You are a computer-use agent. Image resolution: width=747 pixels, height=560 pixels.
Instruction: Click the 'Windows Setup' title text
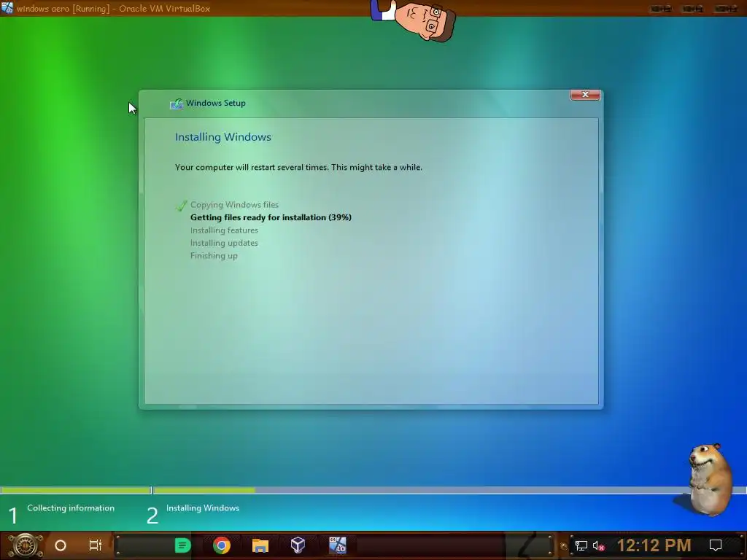pyautogui.click(x=215, y=103)
